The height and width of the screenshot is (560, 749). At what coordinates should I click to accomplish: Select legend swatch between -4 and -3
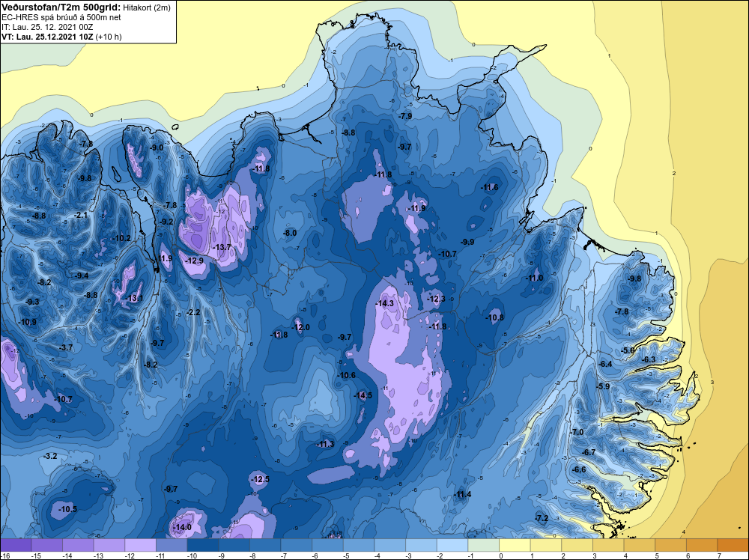click(390, 545)
